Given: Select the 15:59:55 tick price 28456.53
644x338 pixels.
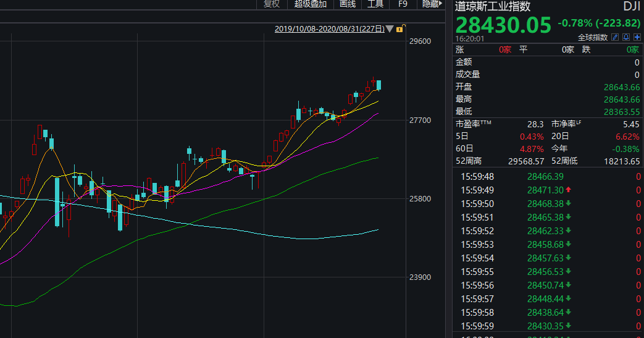Looking at the screenshot, I should [x=545, y=272].
